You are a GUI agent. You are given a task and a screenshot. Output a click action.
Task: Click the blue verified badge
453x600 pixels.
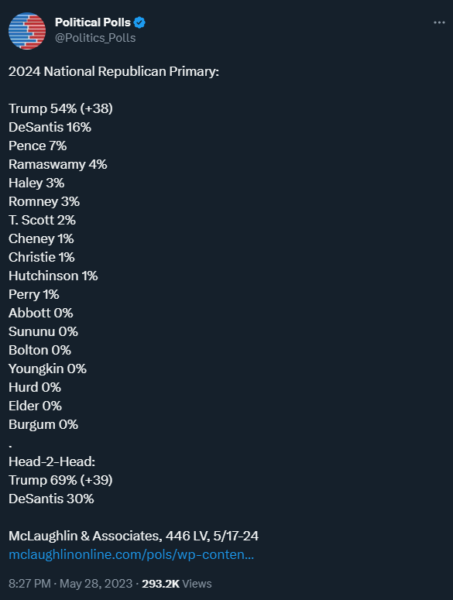[140, 23]
